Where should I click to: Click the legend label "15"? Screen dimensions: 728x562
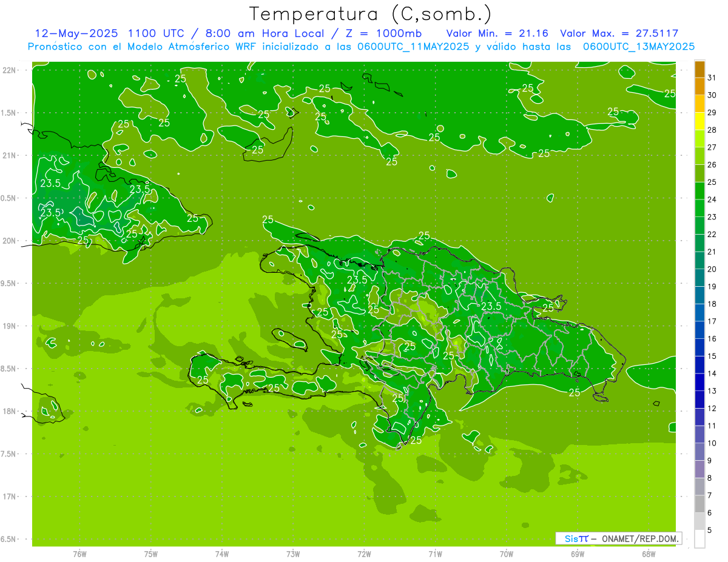pos(712,356)
